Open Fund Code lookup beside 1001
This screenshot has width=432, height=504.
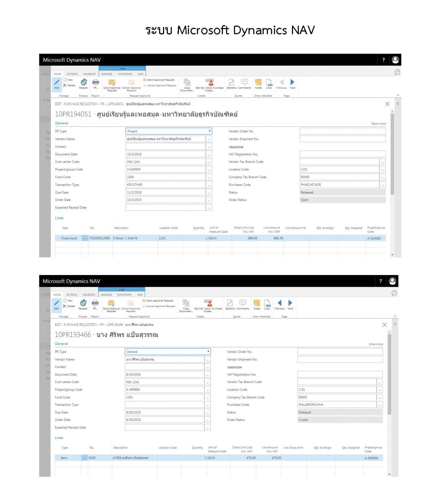[x=207, y=397]
